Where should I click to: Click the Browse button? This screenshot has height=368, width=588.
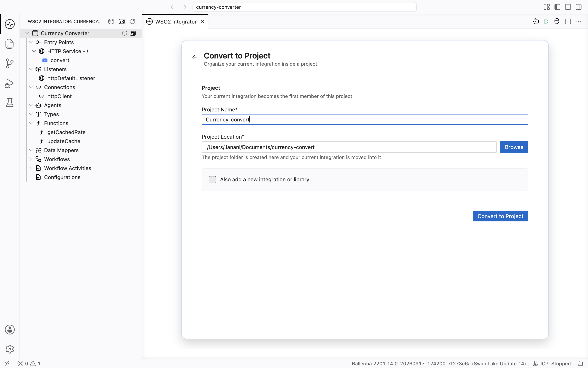pos(514,147)
